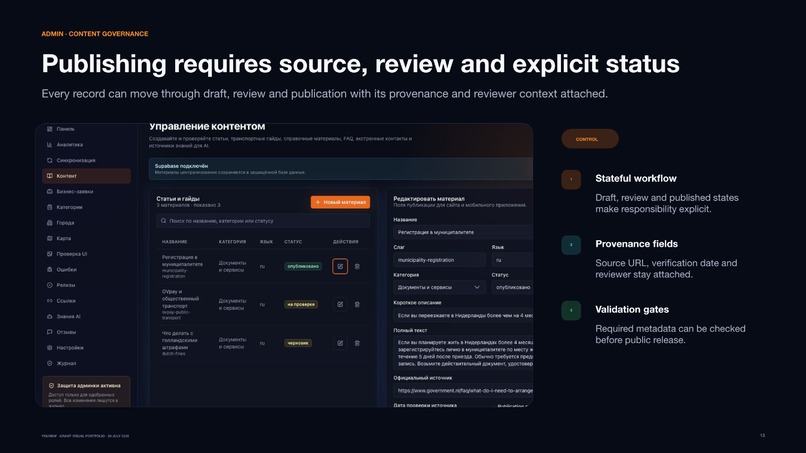This screenshot has width=806, height=453.
Task: Click the Защита админки активна notice
Action: coord(86,392)
